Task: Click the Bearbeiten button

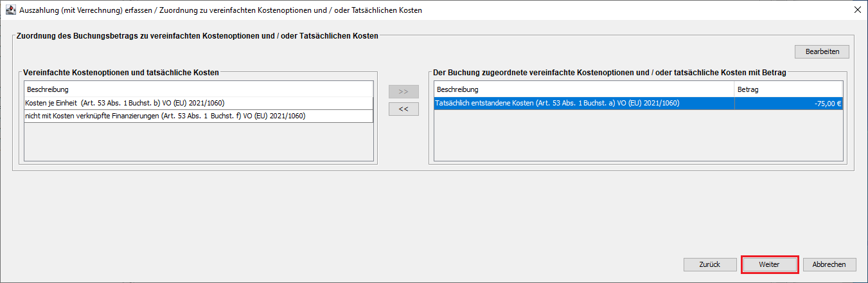Action: pos(822,51)
